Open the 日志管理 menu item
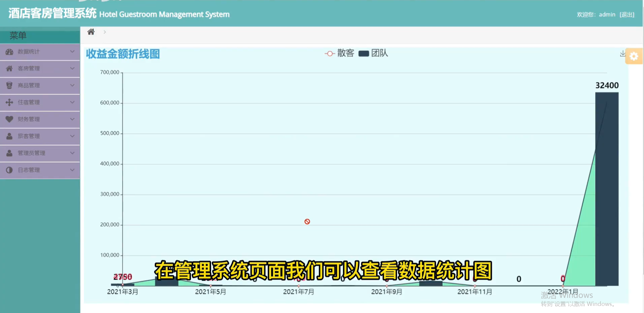644x313 pixels. [40, 170]
